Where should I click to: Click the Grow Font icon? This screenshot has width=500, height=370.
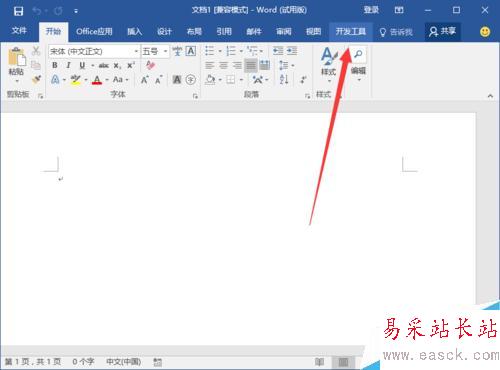pos(144,80)
